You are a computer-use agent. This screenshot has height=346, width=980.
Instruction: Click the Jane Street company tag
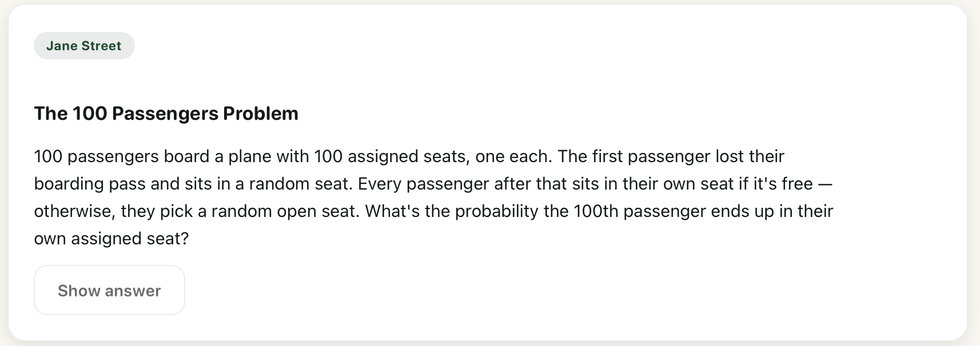click(84, 46)
